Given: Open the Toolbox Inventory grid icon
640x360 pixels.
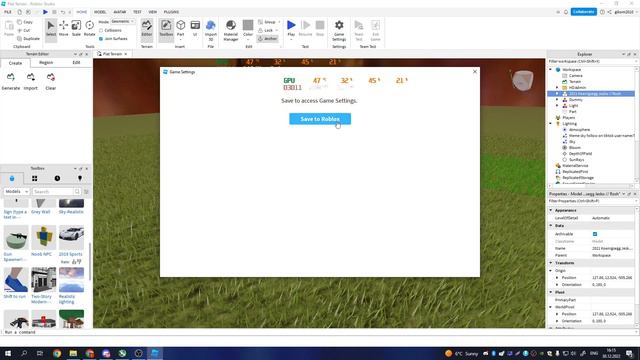Looking at the screenshot, I should click(x=35, y=178).
